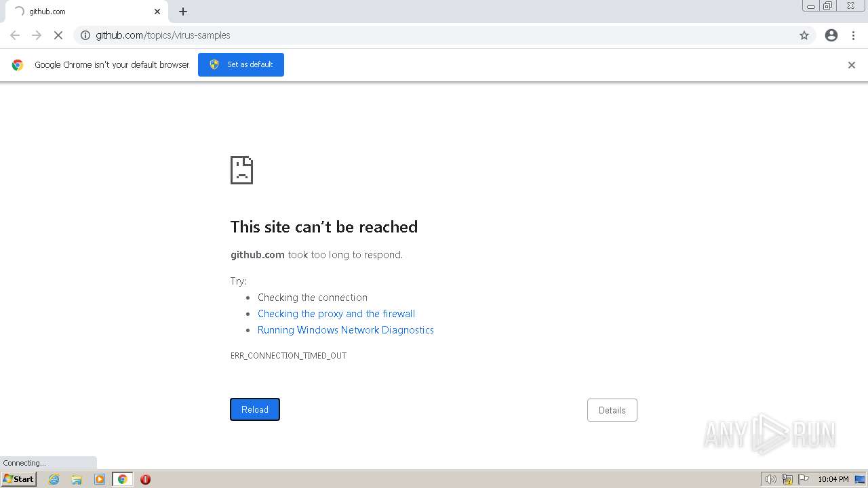
Task: Open Checking the proxy and the firewall
Action: coord(336,314)
